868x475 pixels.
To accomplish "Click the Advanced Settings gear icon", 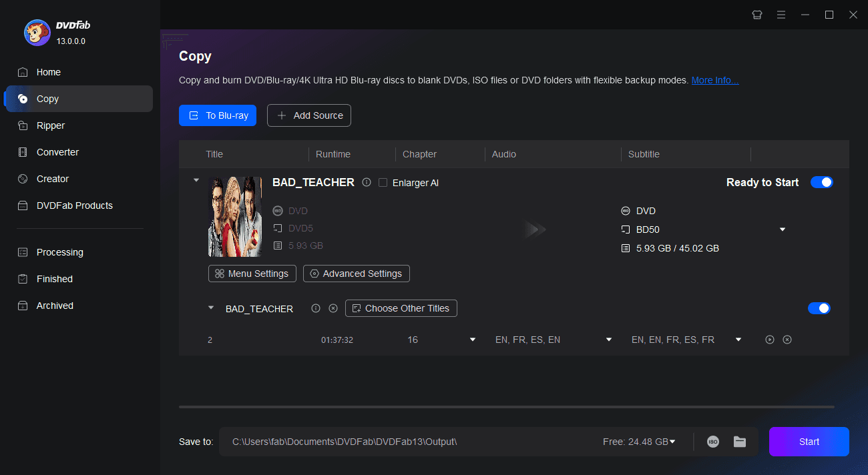I will pos(314,274).
